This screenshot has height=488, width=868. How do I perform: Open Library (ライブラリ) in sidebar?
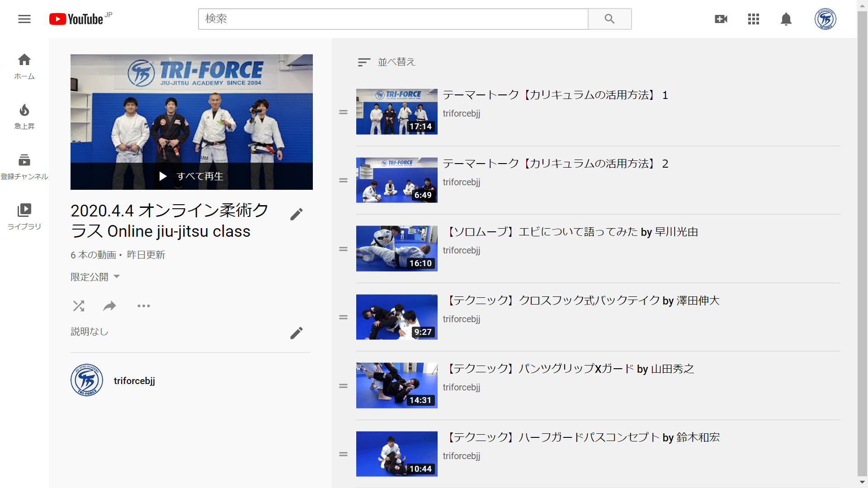pos(24,217)
